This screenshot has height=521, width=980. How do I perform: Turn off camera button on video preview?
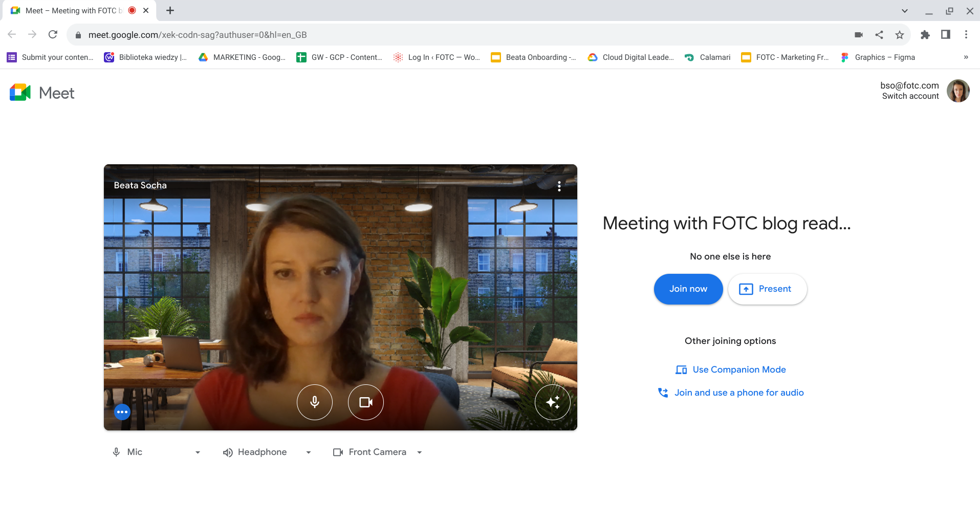(366, 402)
